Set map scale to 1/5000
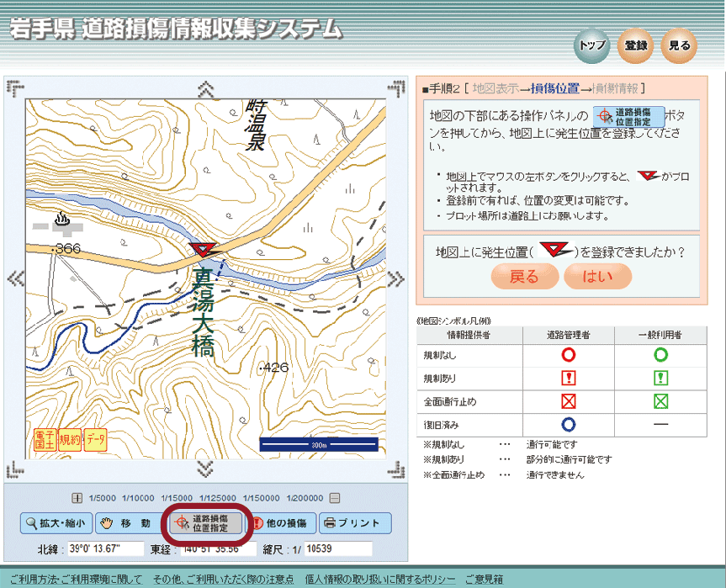Image resolution: width=726 pixels, height=588 pixels. pyautogui.click(x=103, y=498)
